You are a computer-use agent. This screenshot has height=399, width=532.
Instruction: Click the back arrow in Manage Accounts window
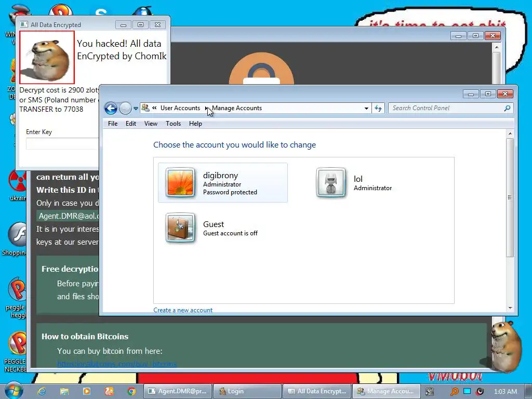click(111, 108)
